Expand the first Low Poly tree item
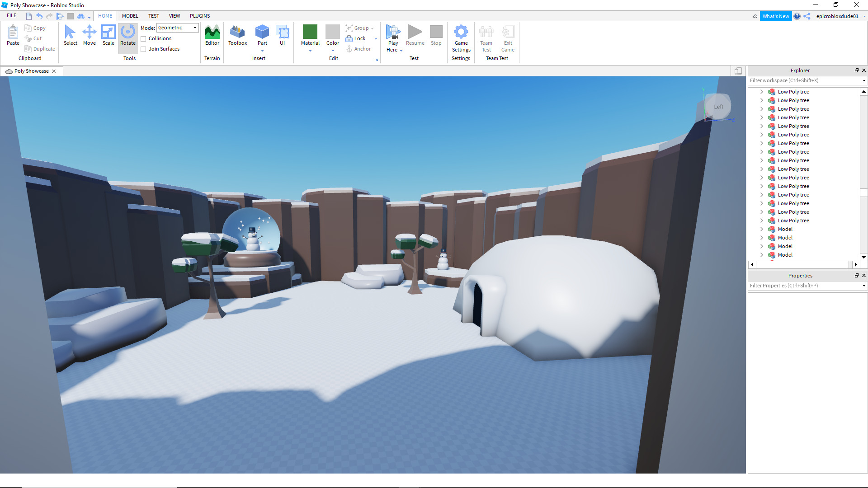Screen dimensions: 868x488 762,92
